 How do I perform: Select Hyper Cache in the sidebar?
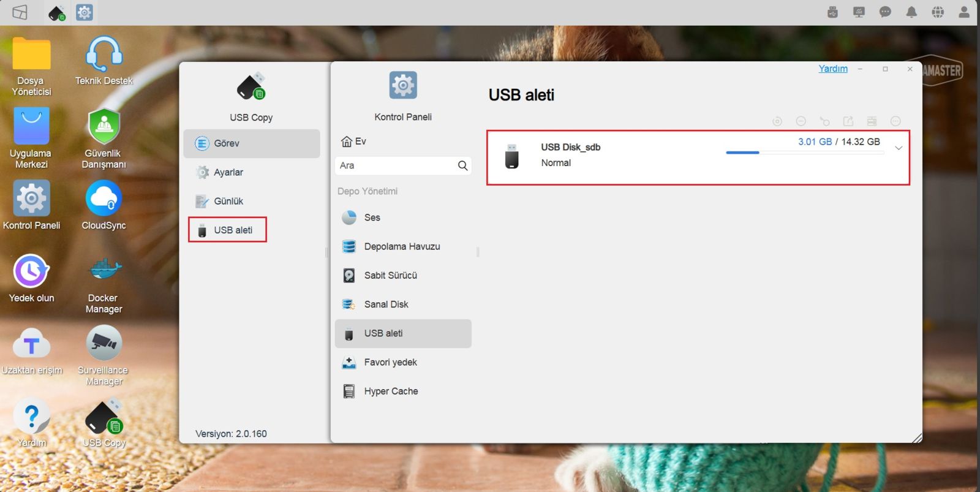[x=391, y=391]
